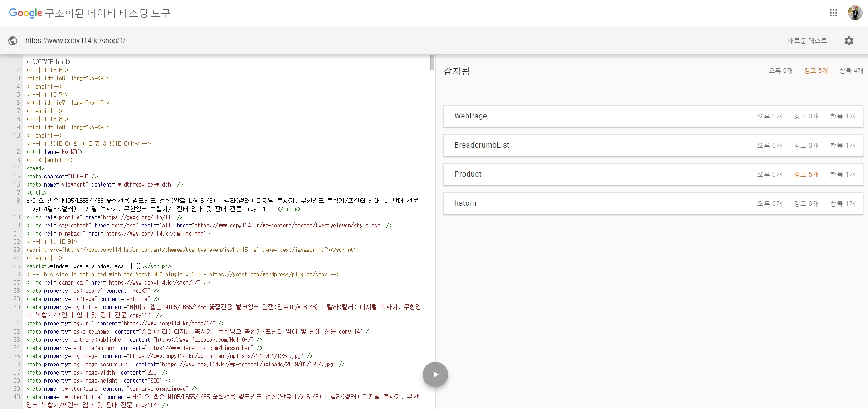The width and height of the screenshot is (868, 409).
Task: Click the window._wca script on line 25
Action: click(x=98, y=266)
